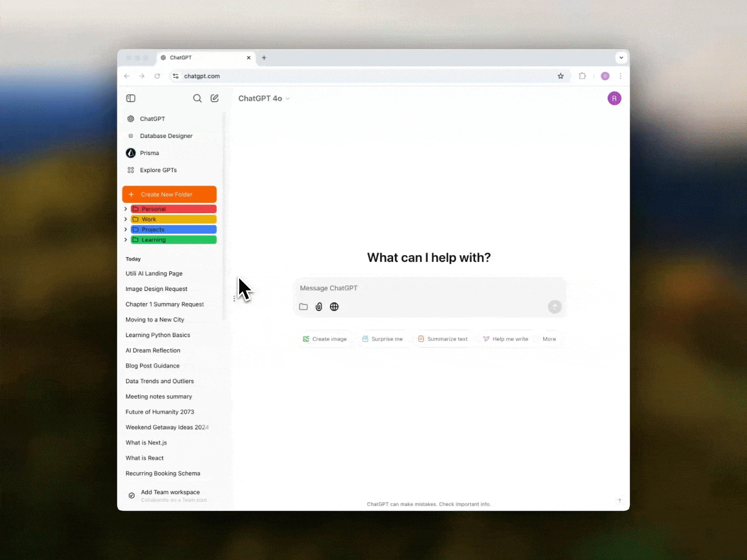Click the send message arrow button
Viewport: 747px width, 560px height.
(555, 307)
